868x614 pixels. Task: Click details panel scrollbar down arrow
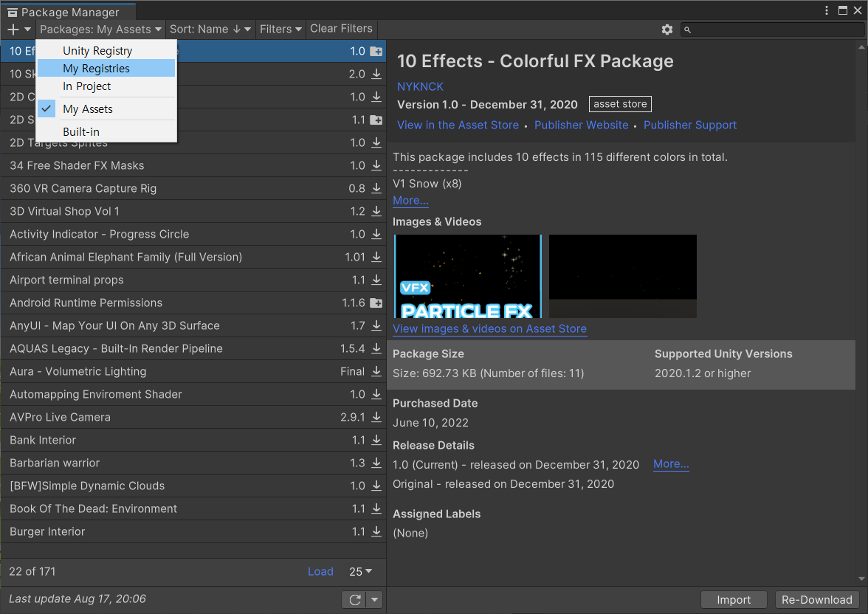pyautogui.click(x=861, y=579)
